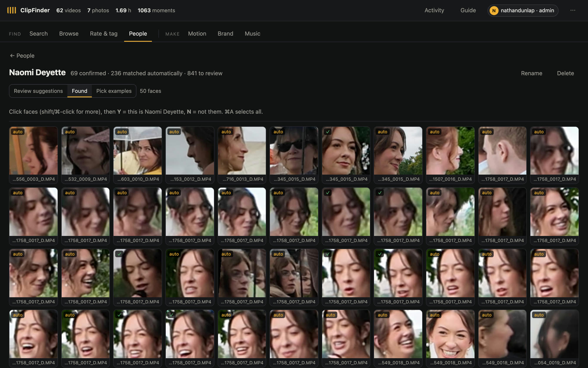This screenshot has width=588, height=368.
Task: Click the auto badge on 603_0010 face
Action: coord(122,132)
